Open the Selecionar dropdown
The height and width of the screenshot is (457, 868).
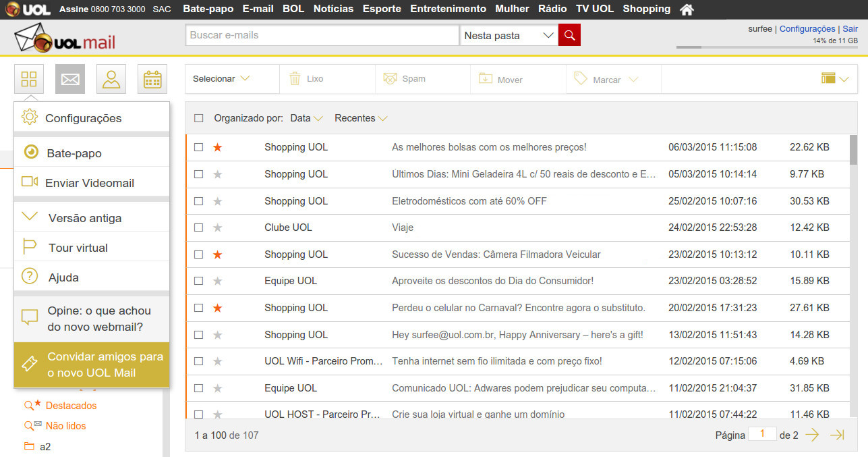tap(222, 79)
